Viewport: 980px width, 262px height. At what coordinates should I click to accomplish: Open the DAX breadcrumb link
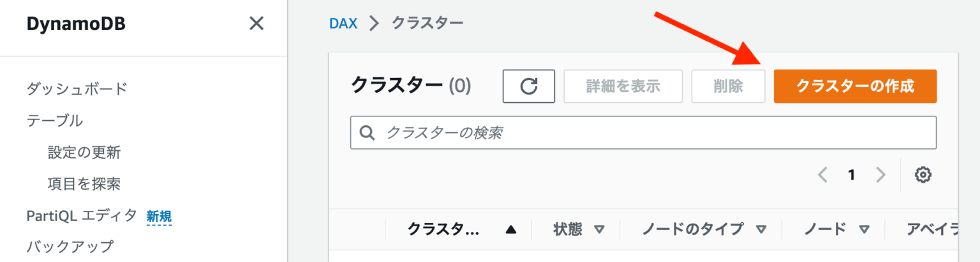pos(343,23)
